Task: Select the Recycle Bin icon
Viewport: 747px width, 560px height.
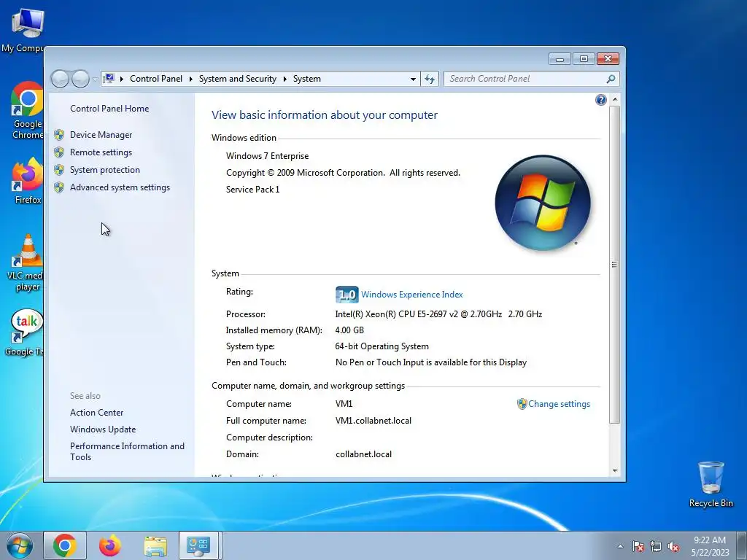Action: [711, 485]
